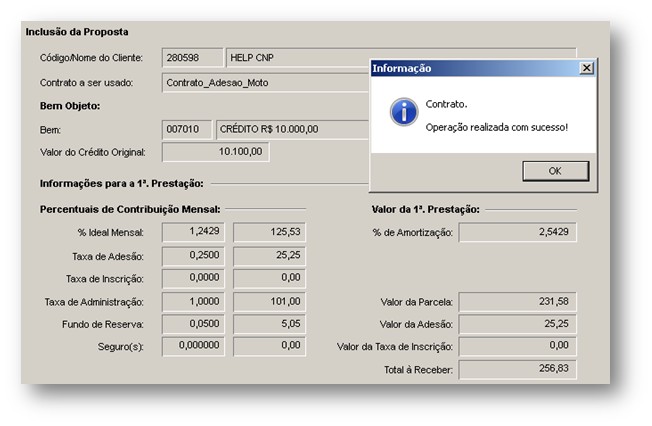Select Fundo de Reserva amount 5,05
This screenshot has height=426, width=652.
pos(269,324)
